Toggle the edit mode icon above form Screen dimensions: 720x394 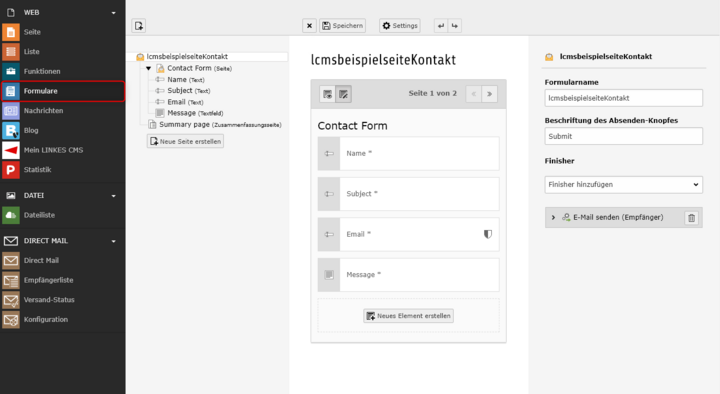point(343,94)
